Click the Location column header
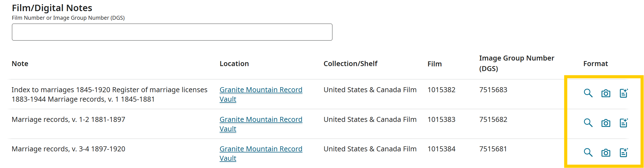The width and height of the screenshot is (644, 168). point(234,64)
